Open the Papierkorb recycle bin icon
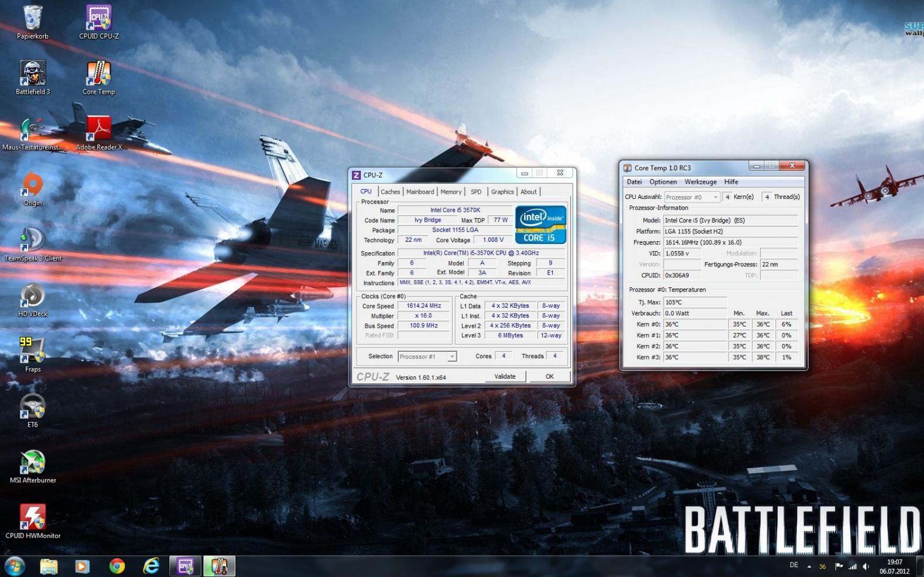The height and width of the screenshot is (577, 924). (33, 22)
